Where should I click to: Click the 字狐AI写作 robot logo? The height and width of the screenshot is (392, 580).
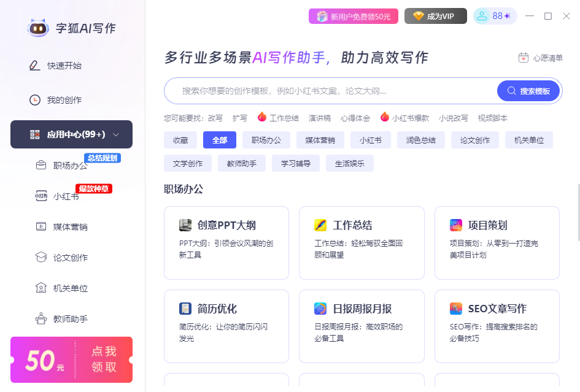point(37,28)
